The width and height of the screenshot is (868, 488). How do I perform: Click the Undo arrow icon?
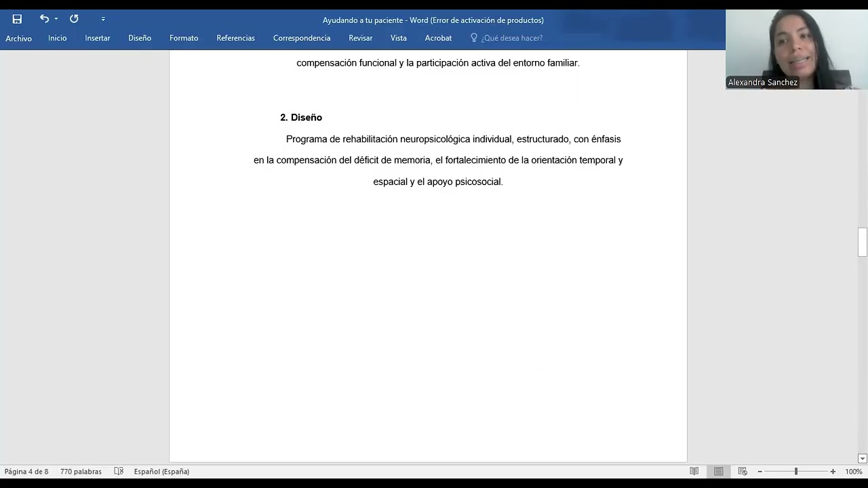click(44, 19)
